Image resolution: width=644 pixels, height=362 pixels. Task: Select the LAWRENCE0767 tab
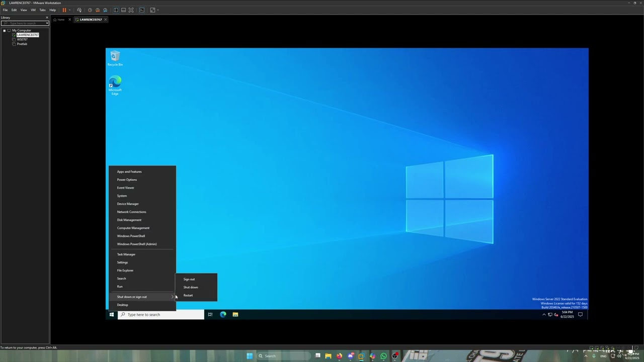pos(91,20)
